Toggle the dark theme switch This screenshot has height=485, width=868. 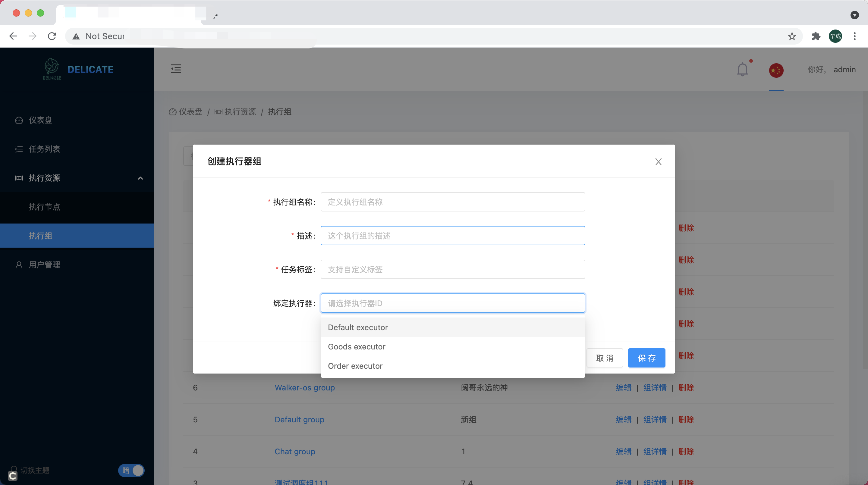click(131, 470)
